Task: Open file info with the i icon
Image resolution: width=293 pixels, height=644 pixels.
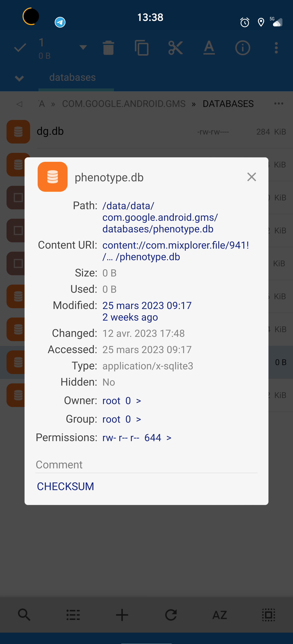Action: 243,48
